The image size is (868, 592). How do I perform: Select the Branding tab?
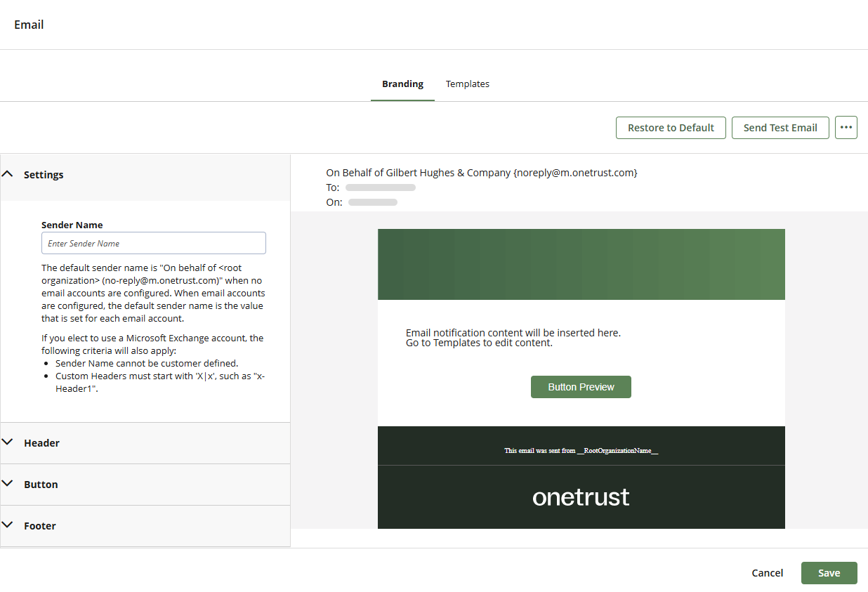click(402, 84)
